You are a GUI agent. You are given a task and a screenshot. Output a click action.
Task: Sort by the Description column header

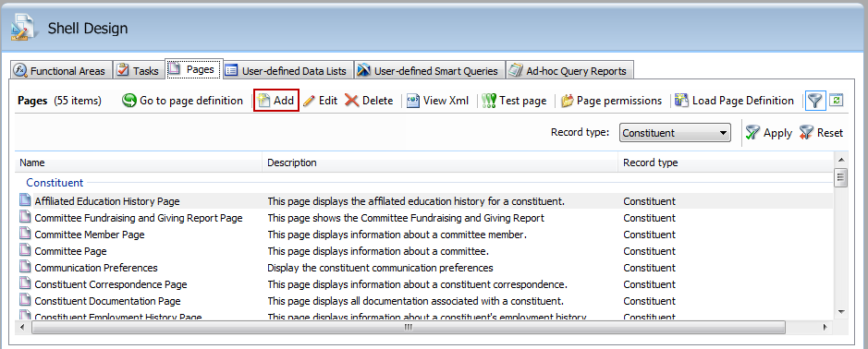[x=439, y=162]
